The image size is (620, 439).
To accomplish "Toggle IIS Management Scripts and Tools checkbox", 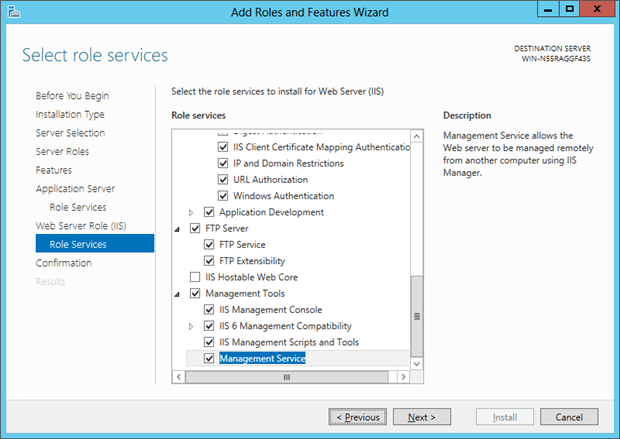I will tap(209, 342).
